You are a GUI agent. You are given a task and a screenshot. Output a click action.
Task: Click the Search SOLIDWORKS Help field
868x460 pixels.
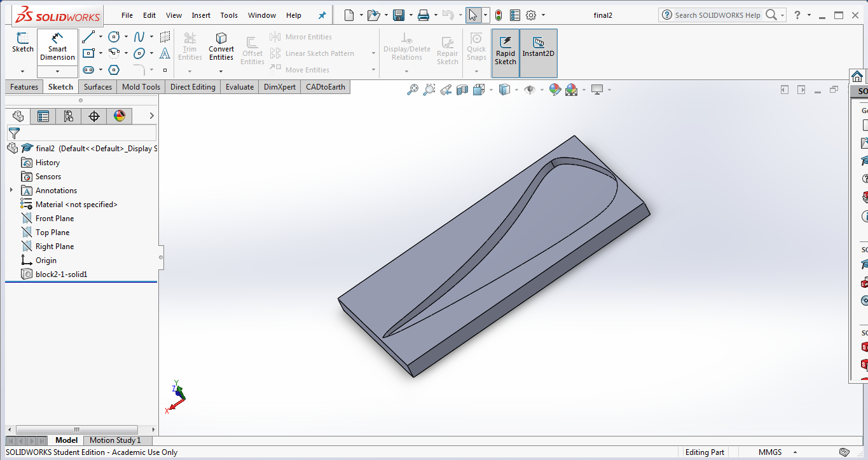tap(718, 15)
